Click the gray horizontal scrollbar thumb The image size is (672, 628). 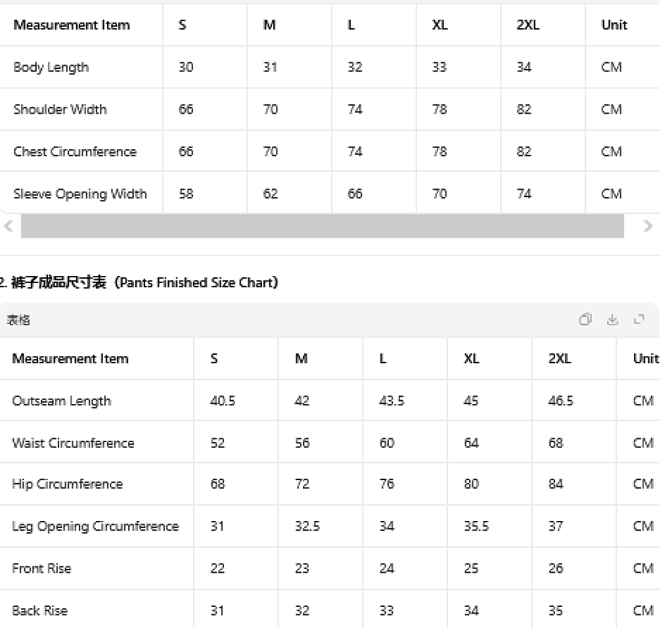point(322,226)
